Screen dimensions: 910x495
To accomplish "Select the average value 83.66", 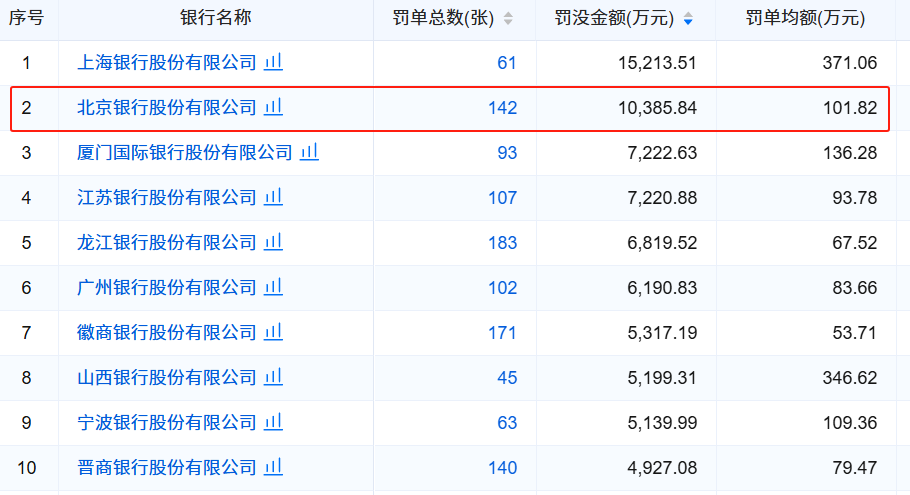I will click(854, 288).
